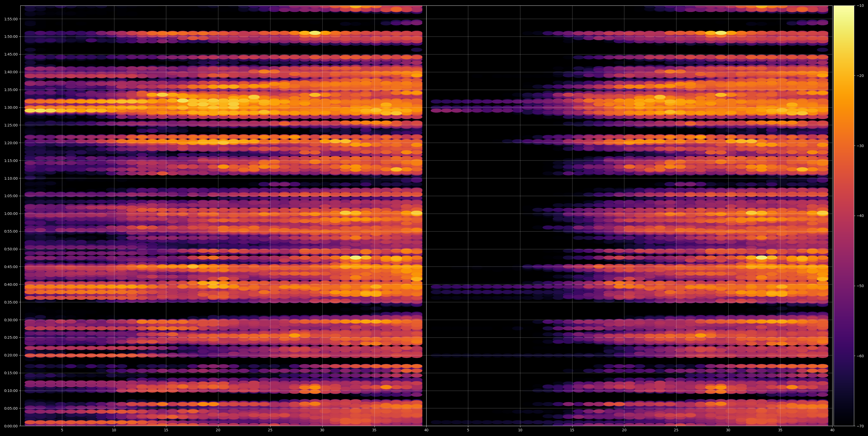Click the 0:25:00 time axis label
Image resolution: width=868 pixels, height=436 pixels.
(11, 337)
